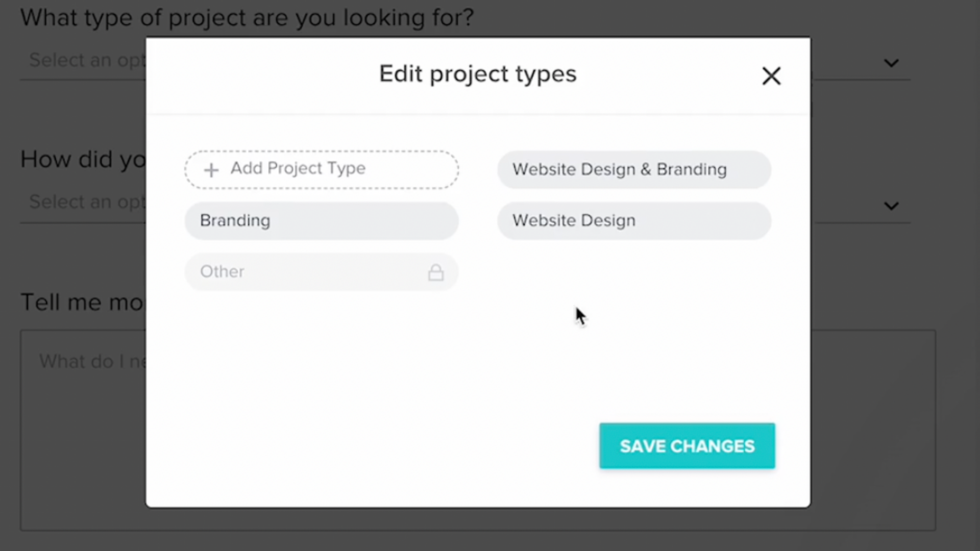Click the 'What type of project' question heading
Image resolution: width=980 pixels, height=551 pixels.
[x=247, y=17]
